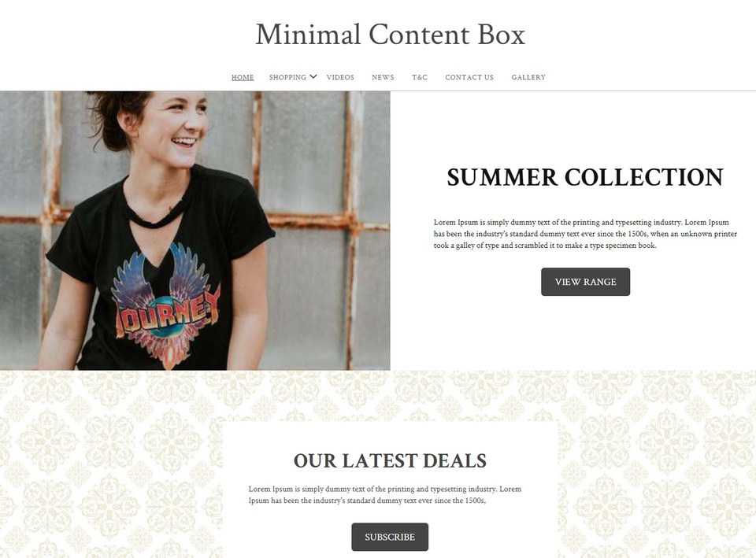Image resolution: width=756 pixels, height=558 pixels.
Task: Navigate to the GALLERY page
Action: 528,77
